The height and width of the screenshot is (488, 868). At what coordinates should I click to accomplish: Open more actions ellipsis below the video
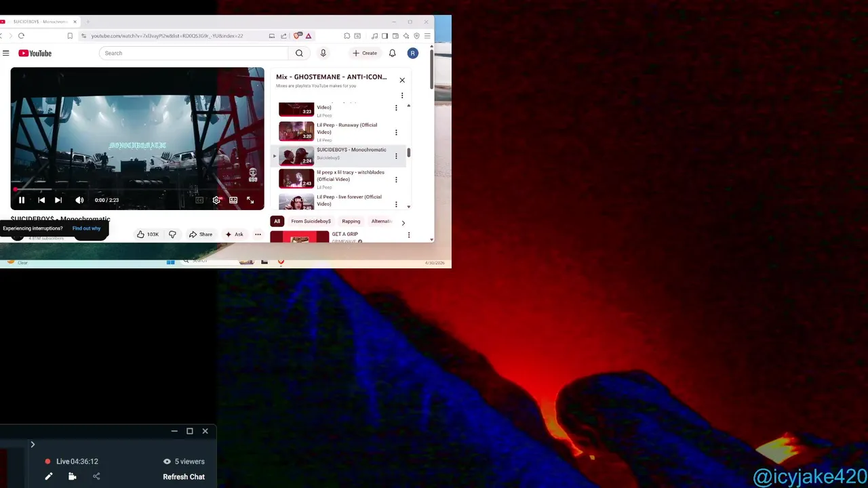point(258,235)
